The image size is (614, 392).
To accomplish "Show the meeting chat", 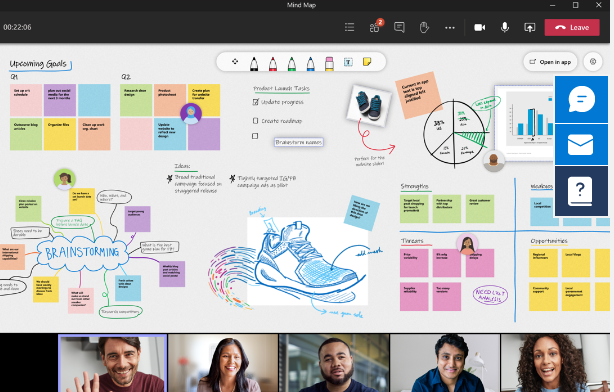I will [x=399, y=27].
